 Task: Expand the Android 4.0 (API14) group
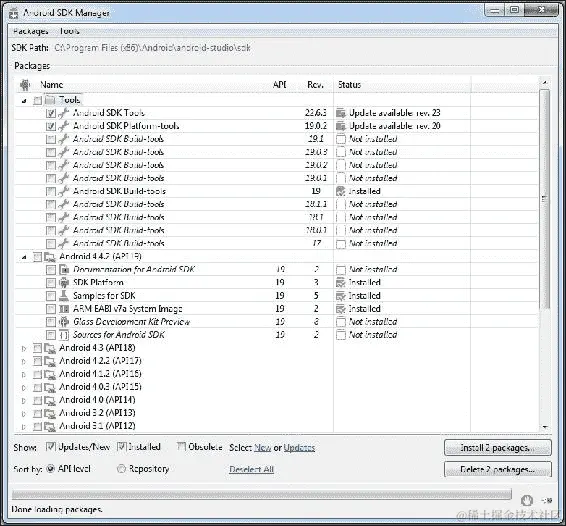tap(24, 400)
